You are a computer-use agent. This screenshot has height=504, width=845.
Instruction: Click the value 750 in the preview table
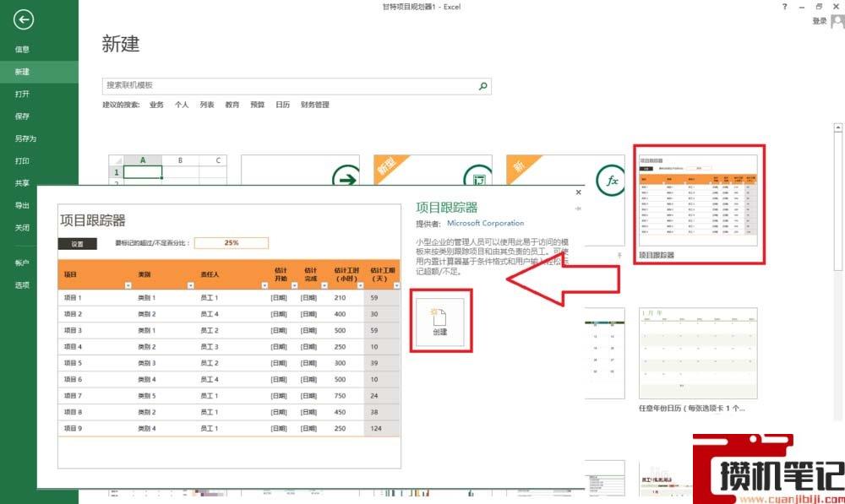[x=340, y=396]
